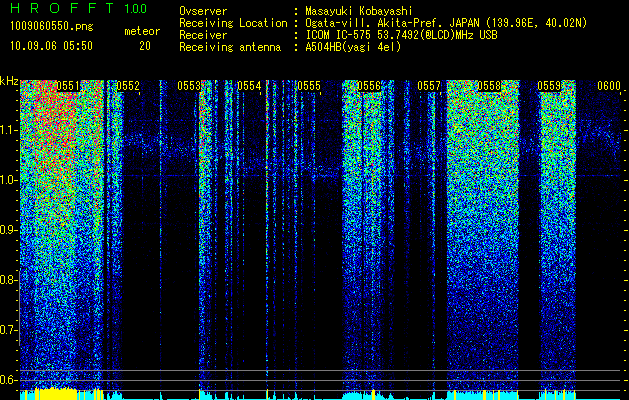Select the file name 1009060550.png

coord(52,27)
